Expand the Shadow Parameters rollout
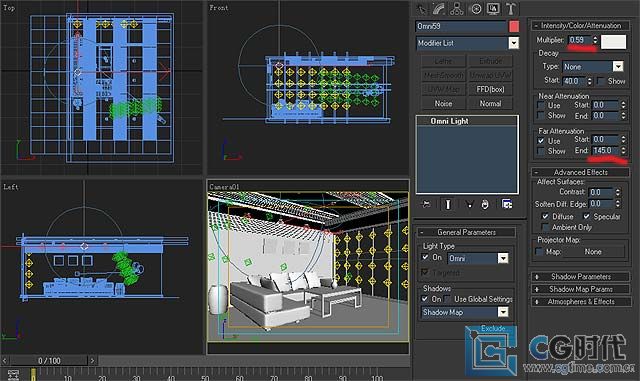This screenshot has width=640, height=381. (x=580, y=276)
